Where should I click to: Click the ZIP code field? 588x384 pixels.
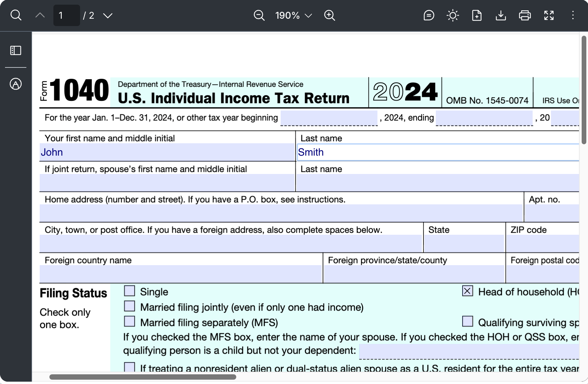tap(543, 243)
